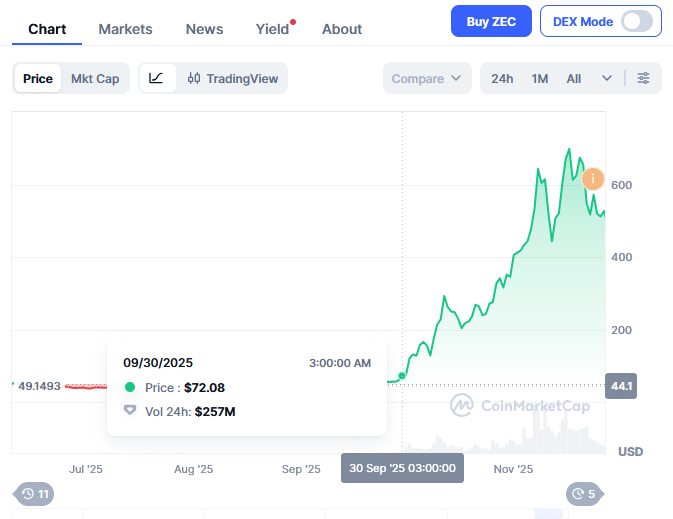This screenshot has width=673, height=519.
Task: Toggle the DEX Mode switch
Action: 637,21
